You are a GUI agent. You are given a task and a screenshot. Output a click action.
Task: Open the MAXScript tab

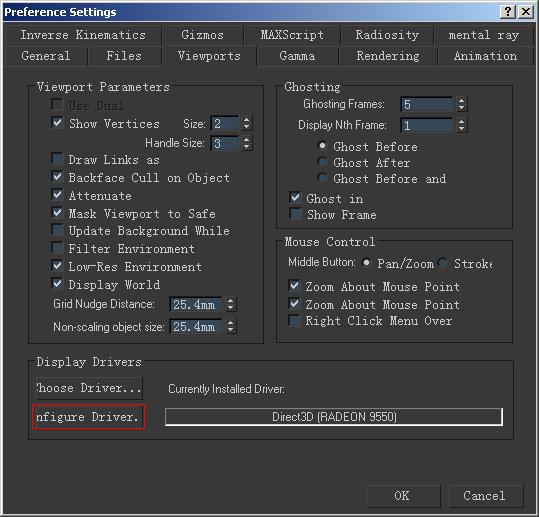(x=292, y=35)
